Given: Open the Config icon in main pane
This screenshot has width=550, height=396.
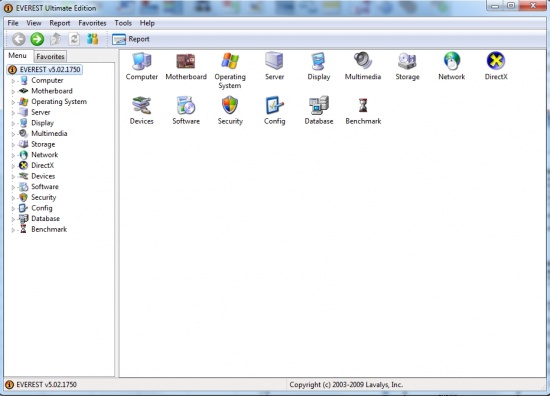Looking at the screenshot, I should coord(274,105).
